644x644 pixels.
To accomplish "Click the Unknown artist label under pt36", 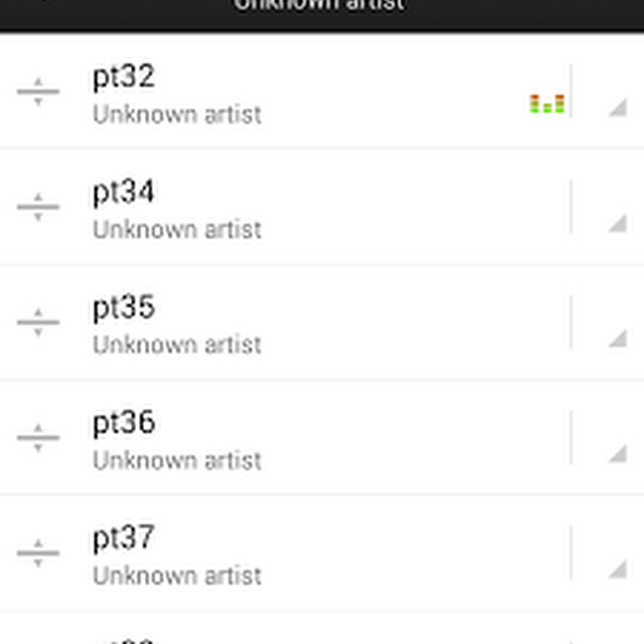I will (x=177, y=460).
